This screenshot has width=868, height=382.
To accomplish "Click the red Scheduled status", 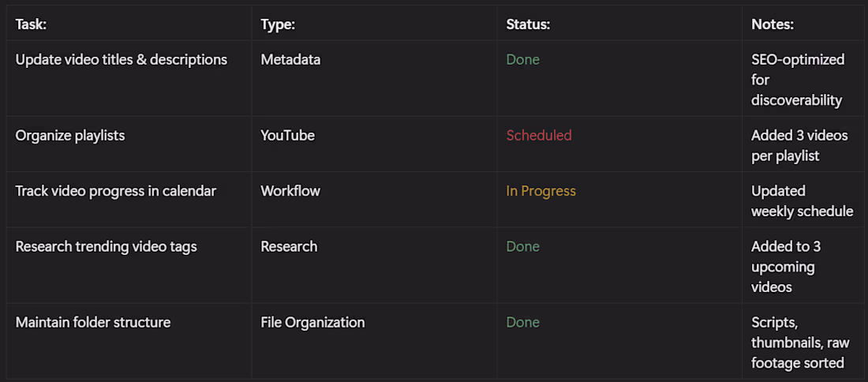I will (539, 135).
